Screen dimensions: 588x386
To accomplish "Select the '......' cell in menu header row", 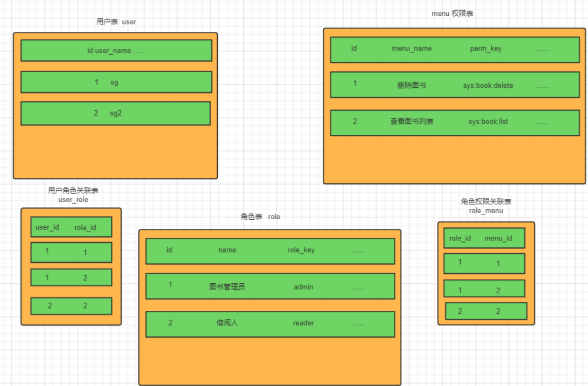I will 543,50.
